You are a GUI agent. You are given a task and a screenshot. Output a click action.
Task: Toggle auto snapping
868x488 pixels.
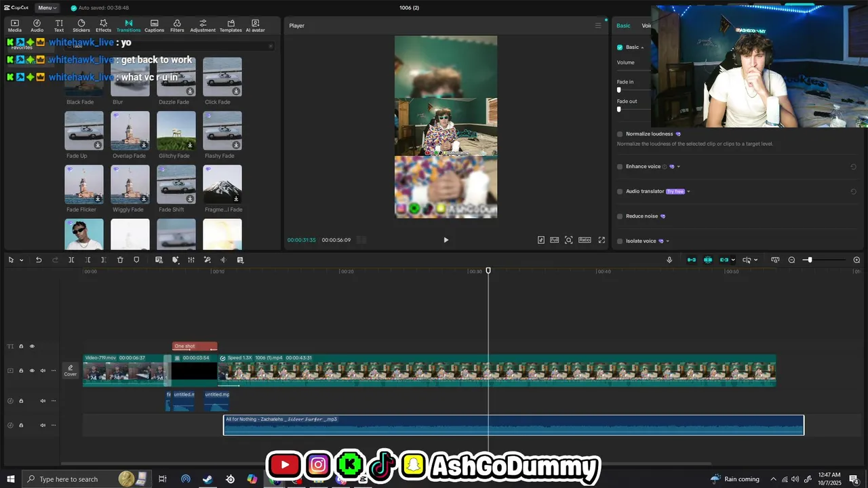[708, 260]
